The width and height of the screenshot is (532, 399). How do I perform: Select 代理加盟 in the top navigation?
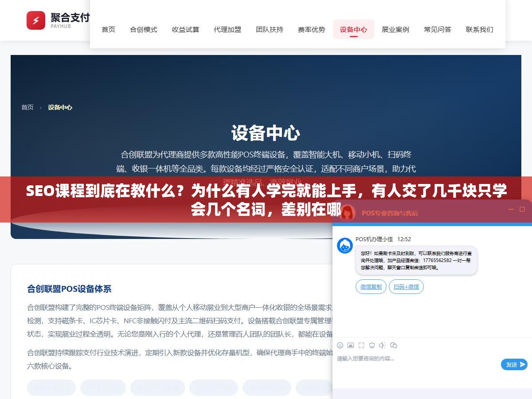[227, 30]
